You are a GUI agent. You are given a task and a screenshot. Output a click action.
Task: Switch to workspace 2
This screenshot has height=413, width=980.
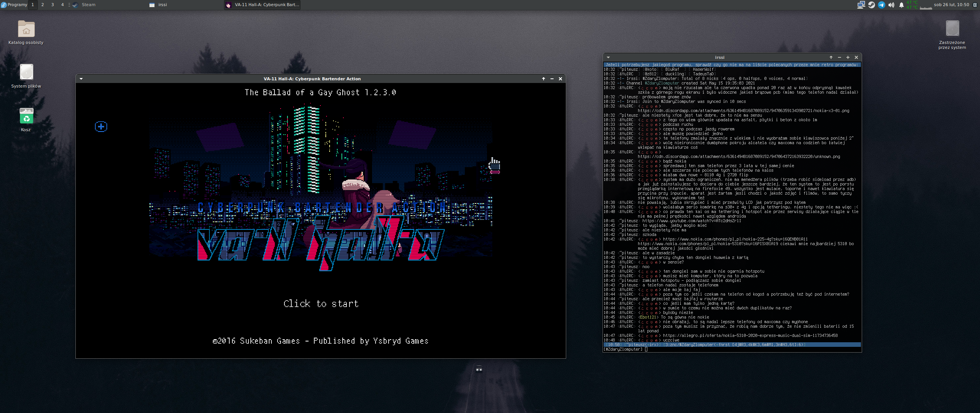[x=42, y=5]
